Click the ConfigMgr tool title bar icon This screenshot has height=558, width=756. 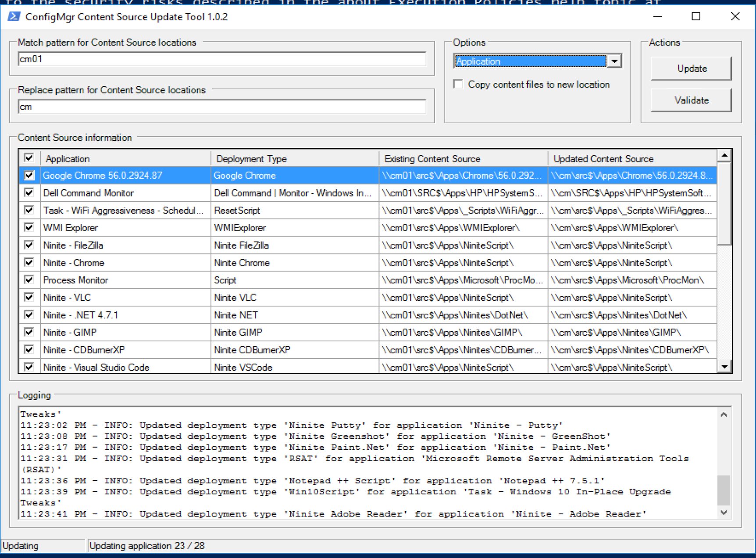(x=14, y=17)
